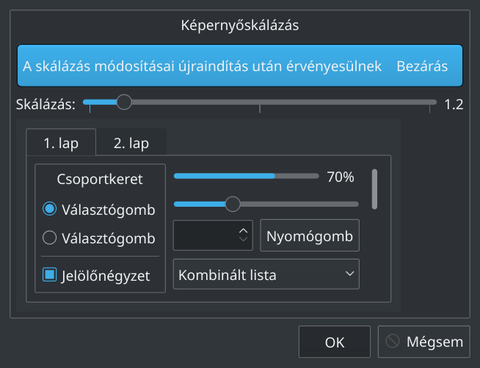Click the Nyomógomb push button
480x368 pixels.
[x=310, y=235]
